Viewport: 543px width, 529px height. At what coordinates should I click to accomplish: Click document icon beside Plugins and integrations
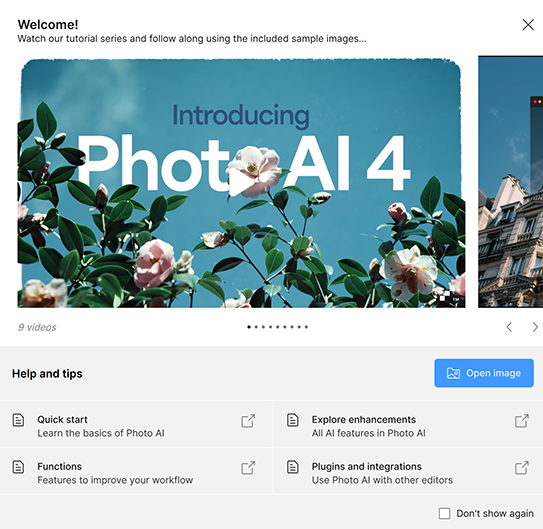point(292,467)
